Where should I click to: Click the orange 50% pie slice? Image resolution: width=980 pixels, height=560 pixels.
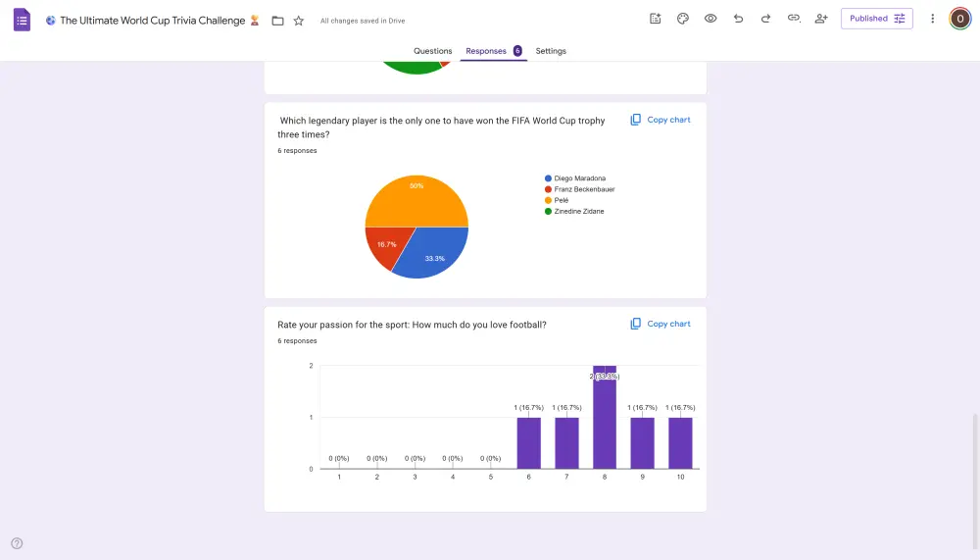point(416,200)
